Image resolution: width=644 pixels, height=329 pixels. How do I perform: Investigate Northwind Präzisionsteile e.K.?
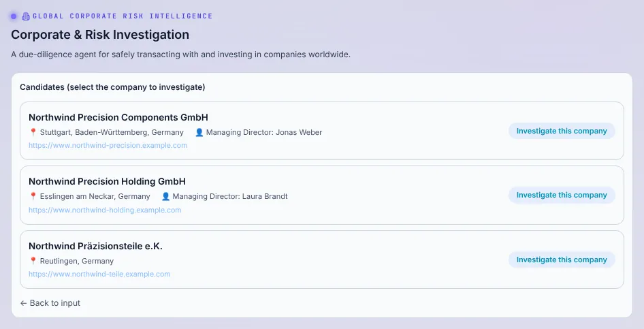(x=562, y=260)
